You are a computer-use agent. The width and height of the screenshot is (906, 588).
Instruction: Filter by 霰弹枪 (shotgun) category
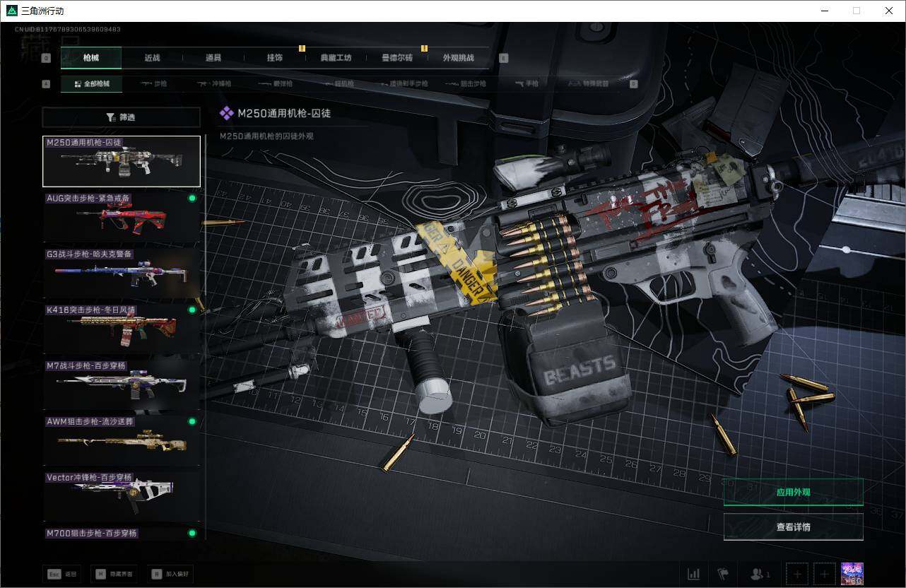coord(276,84)
